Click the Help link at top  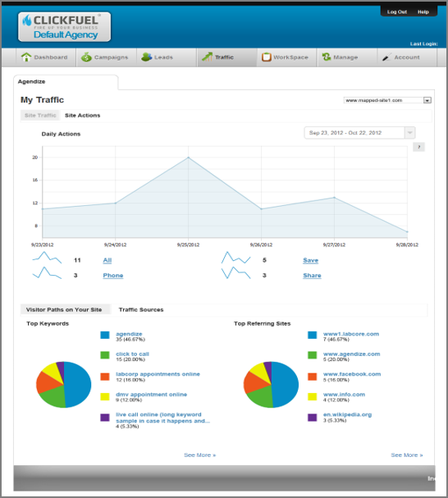coord(423,11)
